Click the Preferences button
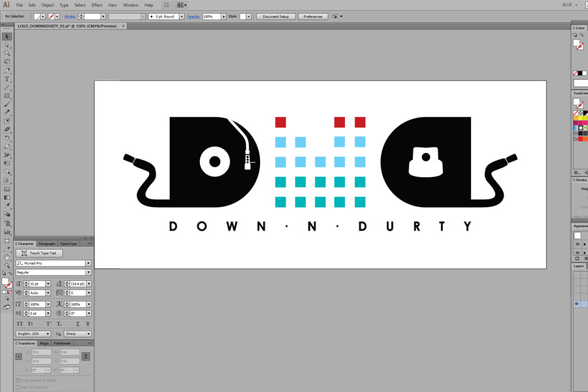 click(313, 16)
